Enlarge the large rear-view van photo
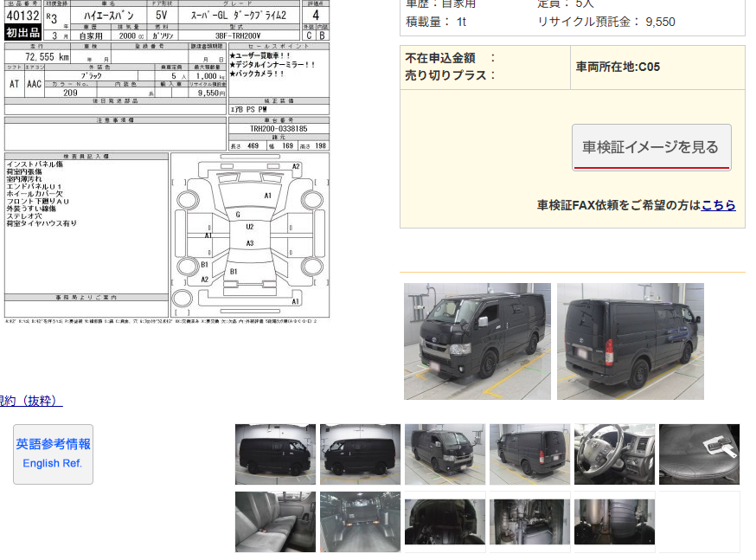 (630, 341)
